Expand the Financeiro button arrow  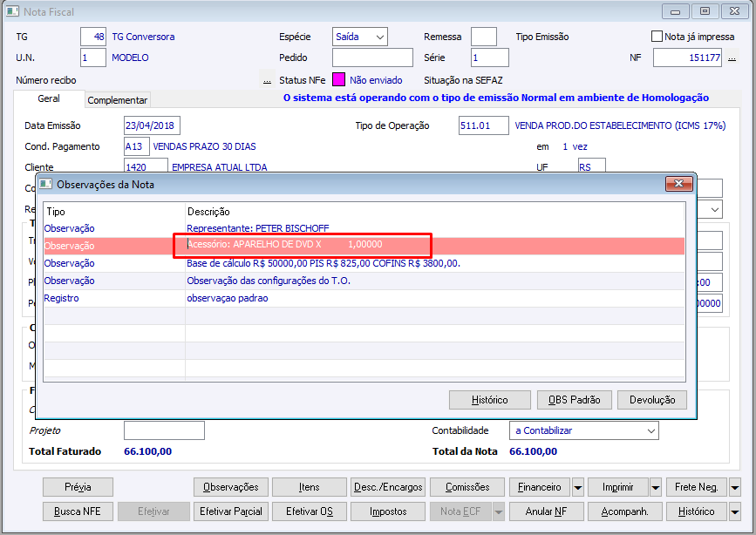(577, 487)
